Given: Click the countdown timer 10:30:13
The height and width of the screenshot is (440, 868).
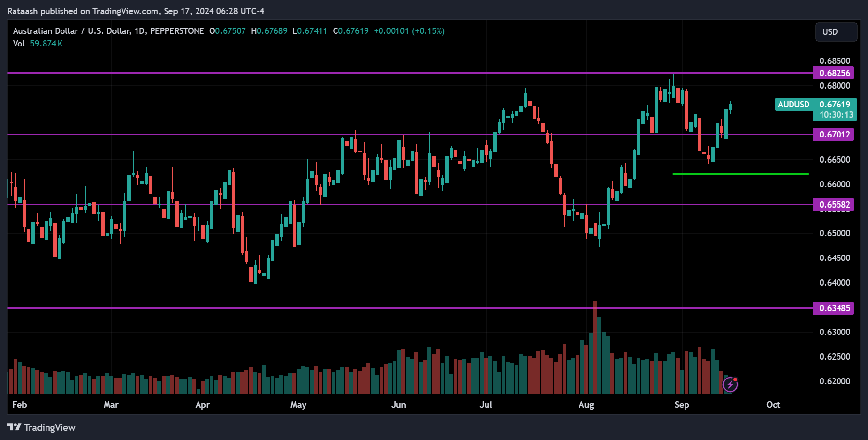Looking at the screenshot, I should coord(836,115).
